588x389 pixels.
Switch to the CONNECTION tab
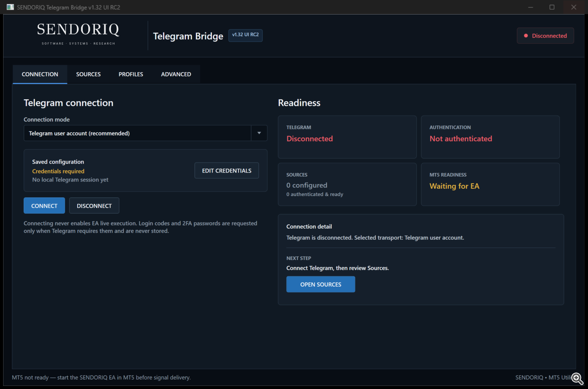coord(40,74)
